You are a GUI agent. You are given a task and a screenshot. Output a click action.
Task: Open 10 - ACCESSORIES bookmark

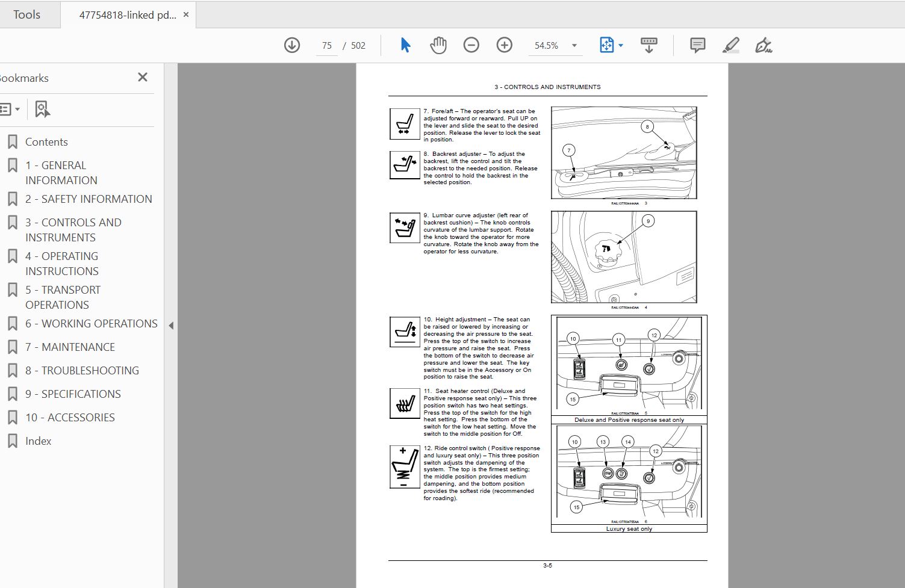[70, 418]
